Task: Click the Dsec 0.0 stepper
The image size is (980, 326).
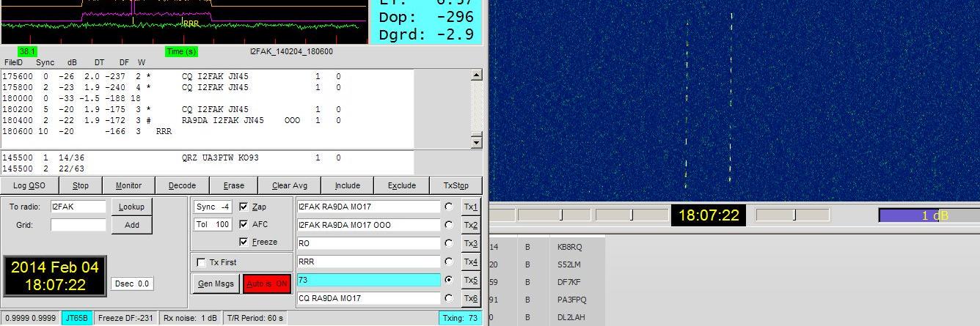Action: (133, 284)
